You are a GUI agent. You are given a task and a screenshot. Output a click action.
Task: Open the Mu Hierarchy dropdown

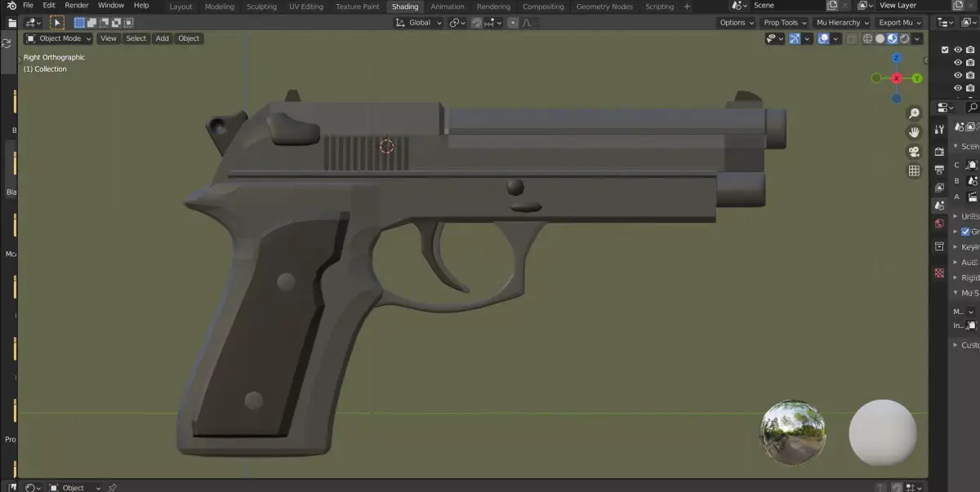(843, 23)
